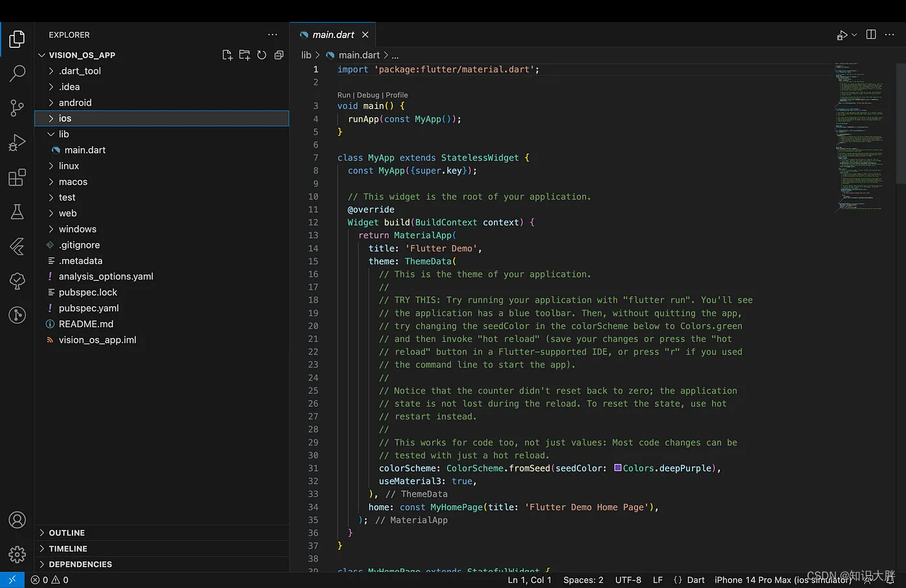Click Debug code lens above main
This screenshot has height=588, width=906.
(368, 95)
